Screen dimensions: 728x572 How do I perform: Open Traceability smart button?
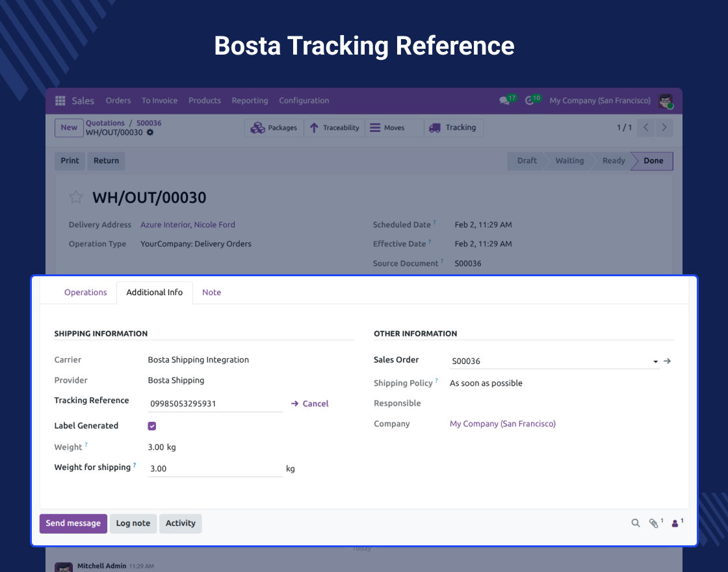click(x=334, y=127)
